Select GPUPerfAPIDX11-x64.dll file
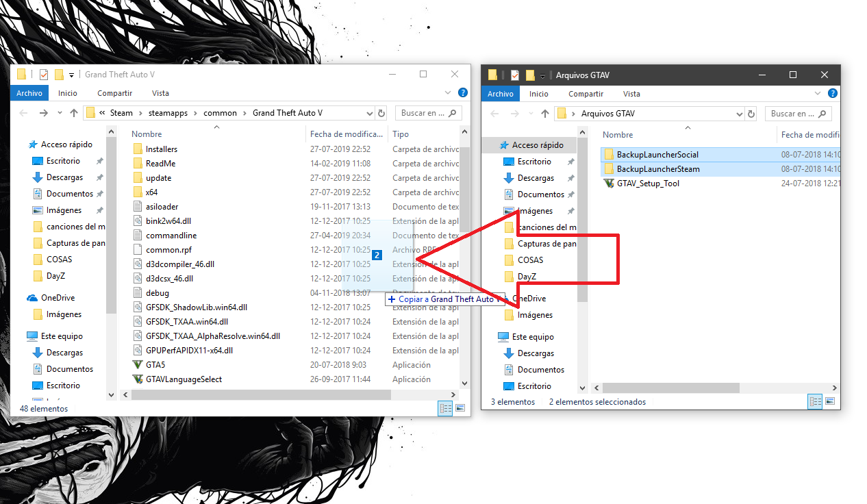The image size is (867, 504). coord(189,350)
